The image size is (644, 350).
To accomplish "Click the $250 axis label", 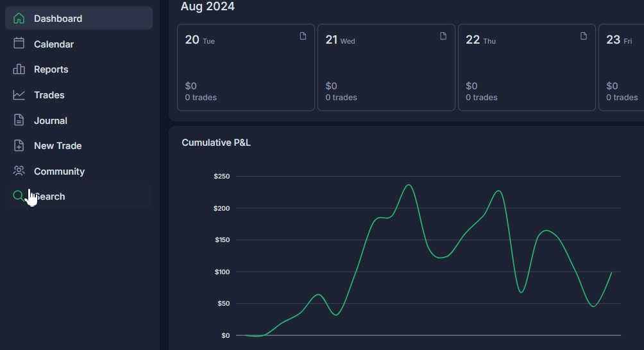I will pos(222,177).
